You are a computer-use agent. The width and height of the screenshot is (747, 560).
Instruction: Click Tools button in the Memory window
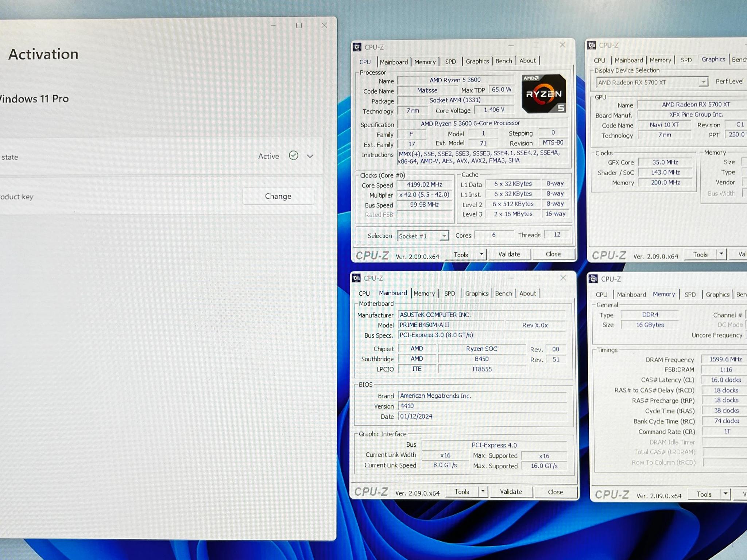point(704,494)
